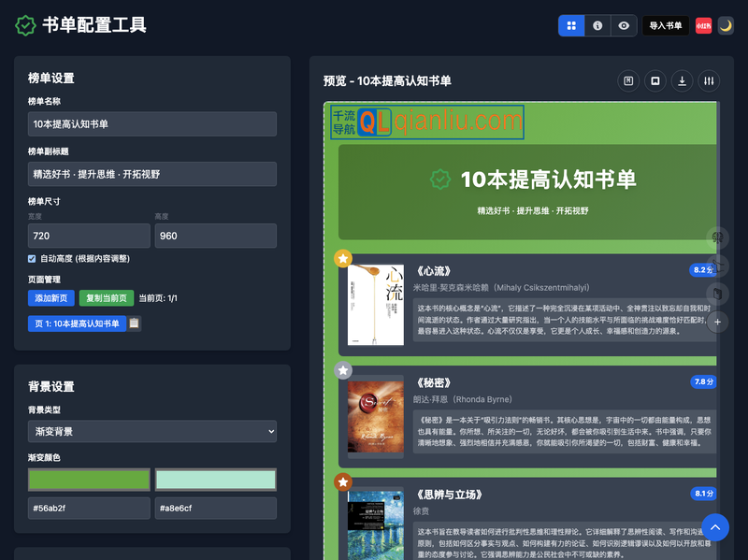
Task: Select the grid view icon in the header
Action: pos(571,25)
